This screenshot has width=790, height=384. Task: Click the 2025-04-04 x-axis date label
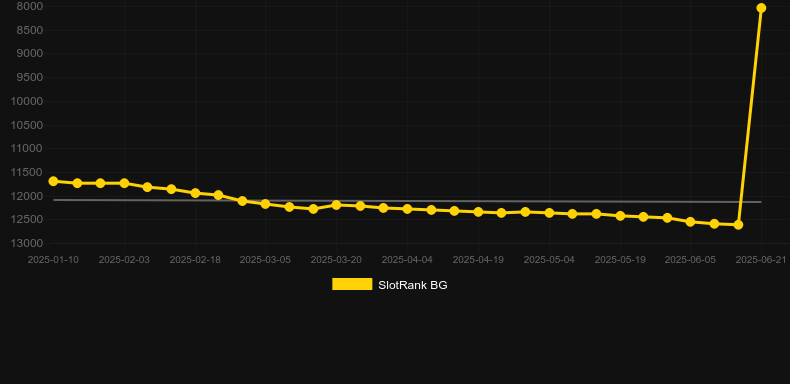click(x=407, y=260)
